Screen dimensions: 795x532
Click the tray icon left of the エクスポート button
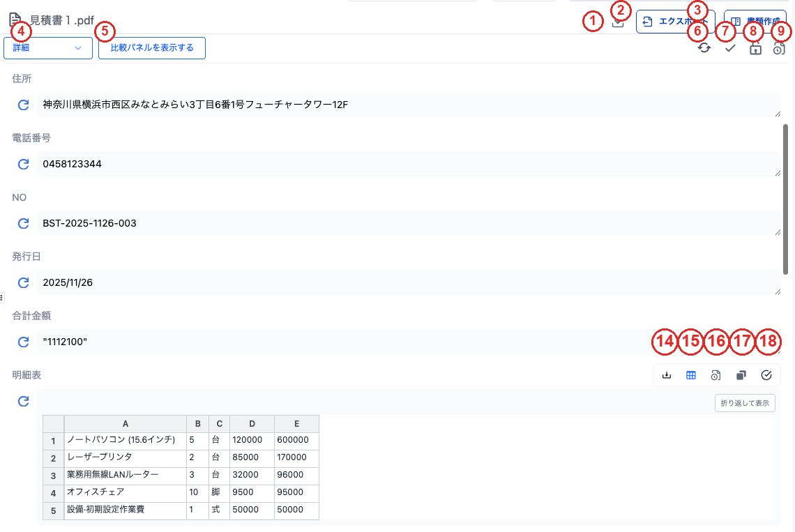(x=618, y=22)
